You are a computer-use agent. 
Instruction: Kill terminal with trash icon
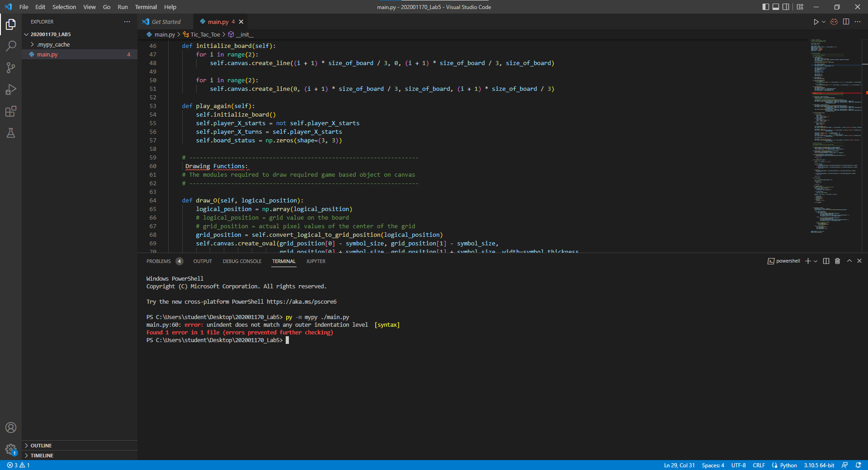(x=837, y=261)
